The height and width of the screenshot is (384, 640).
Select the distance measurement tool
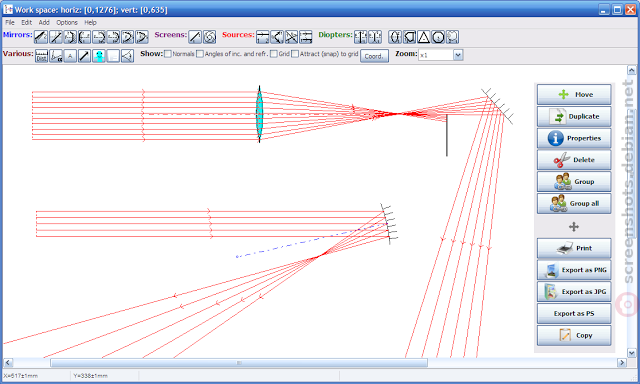tap(41, 56)
